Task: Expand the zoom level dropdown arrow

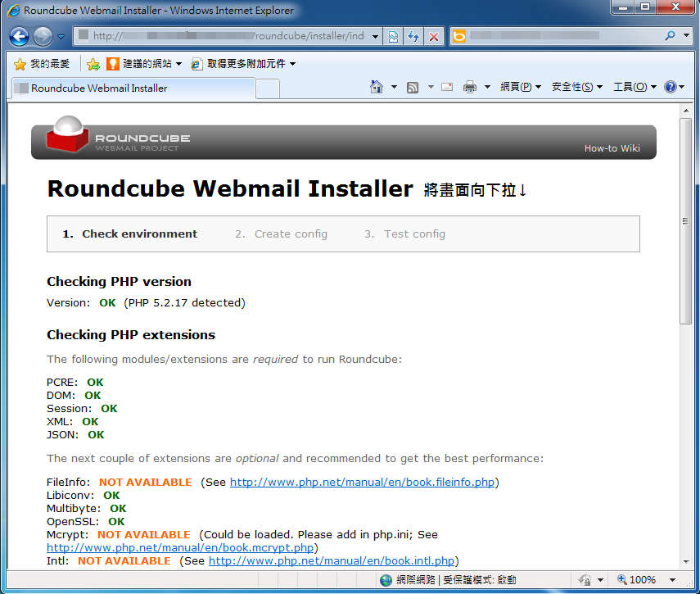Action: [672, 580]
